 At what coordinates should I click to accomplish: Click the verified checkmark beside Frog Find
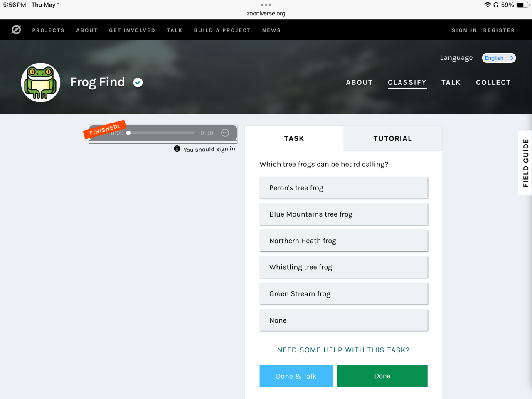(138, 83)
